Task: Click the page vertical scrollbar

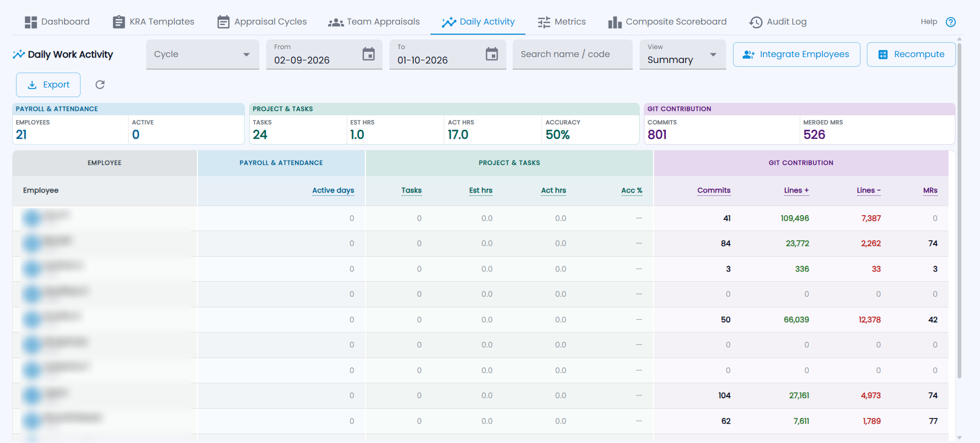Action: point(959,211)
